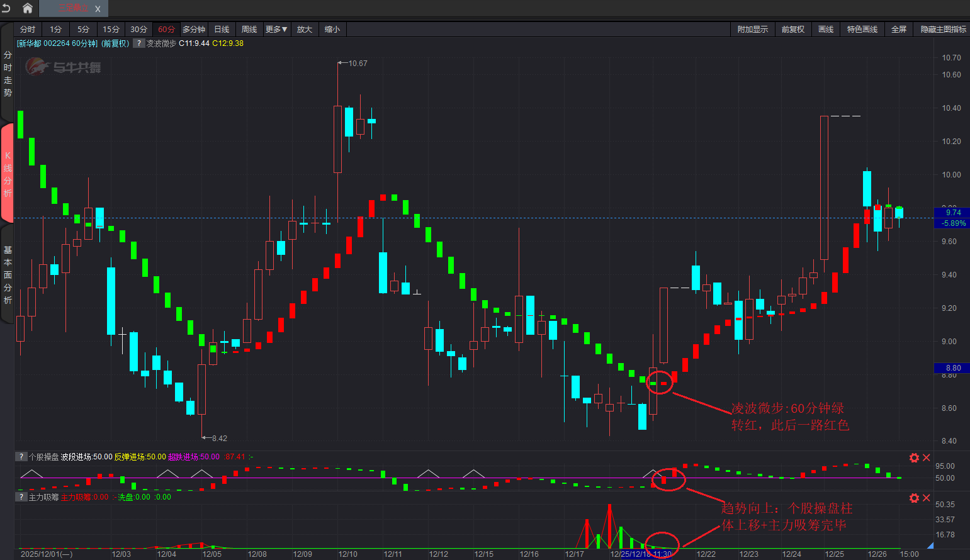Click the 9.74 current price marker
This screenshot has height=560, width=970.
(x=952, y=213)
